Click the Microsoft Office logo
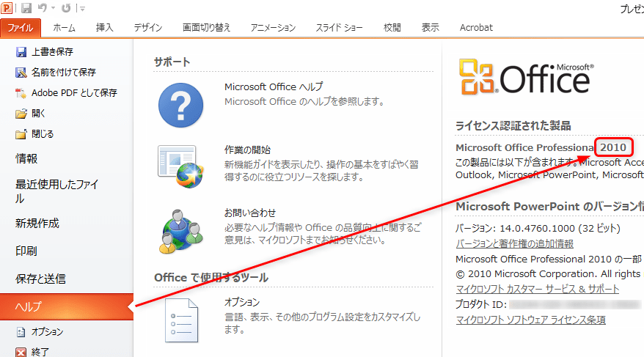The image size is (644, 357). click(527, 77)
